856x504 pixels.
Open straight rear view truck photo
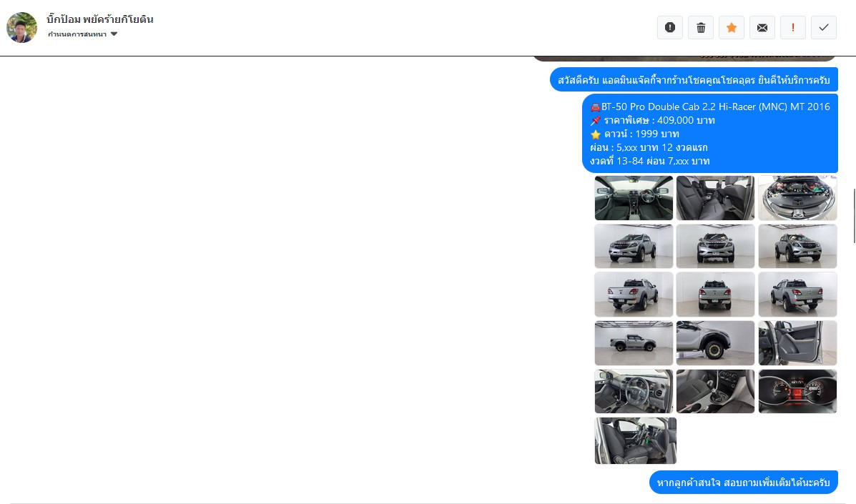coord(715,295)
